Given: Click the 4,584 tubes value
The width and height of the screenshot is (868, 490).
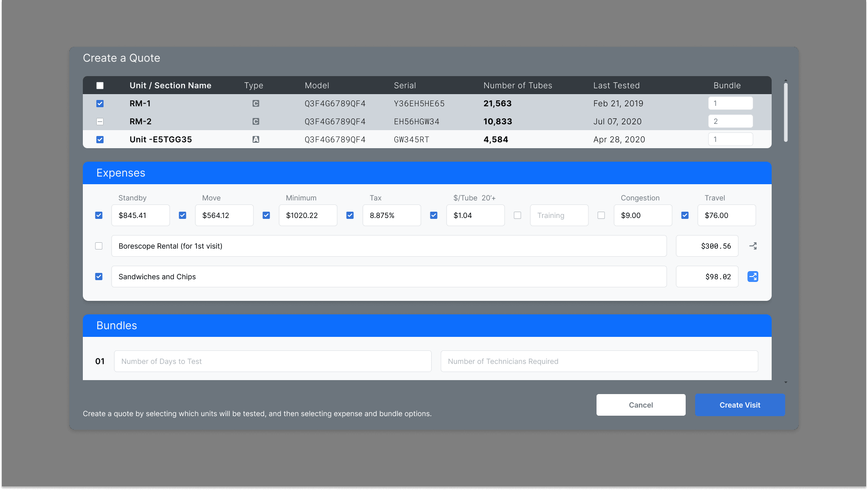Looking at the screenshot, I should [496, 140].
